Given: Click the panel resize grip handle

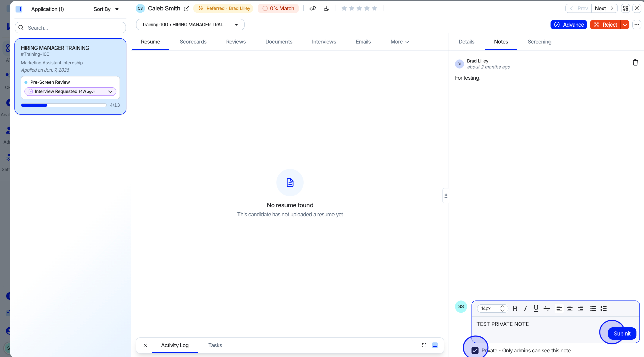Looking at the screenshot, I should 446,196.
